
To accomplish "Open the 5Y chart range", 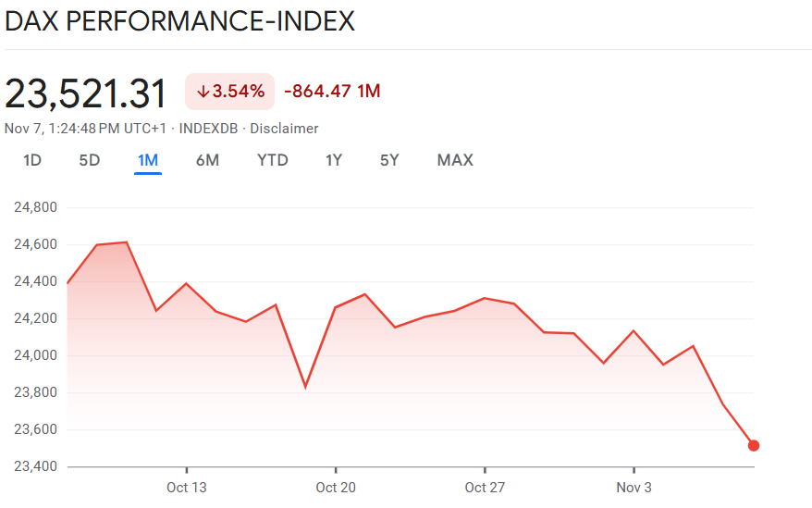I will [389, 160].
